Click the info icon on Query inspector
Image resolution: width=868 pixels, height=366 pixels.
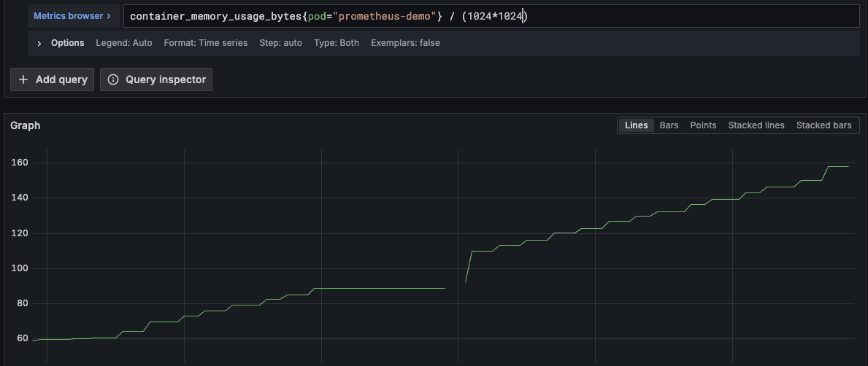tap(113, 79)
